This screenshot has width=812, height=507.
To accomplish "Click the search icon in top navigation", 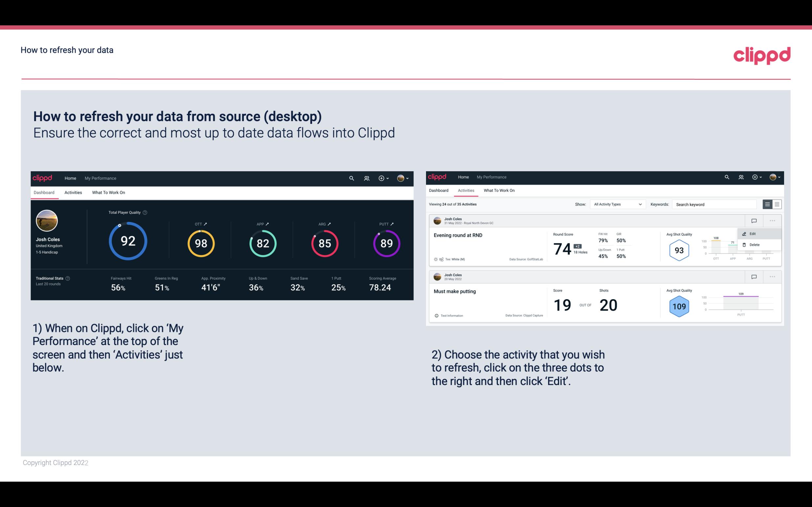I will (351, 178).
